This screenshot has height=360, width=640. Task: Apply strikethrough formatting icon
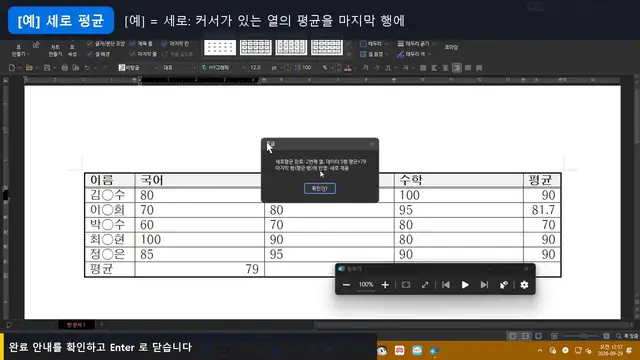pyautogui.click(x=405, y=68)
